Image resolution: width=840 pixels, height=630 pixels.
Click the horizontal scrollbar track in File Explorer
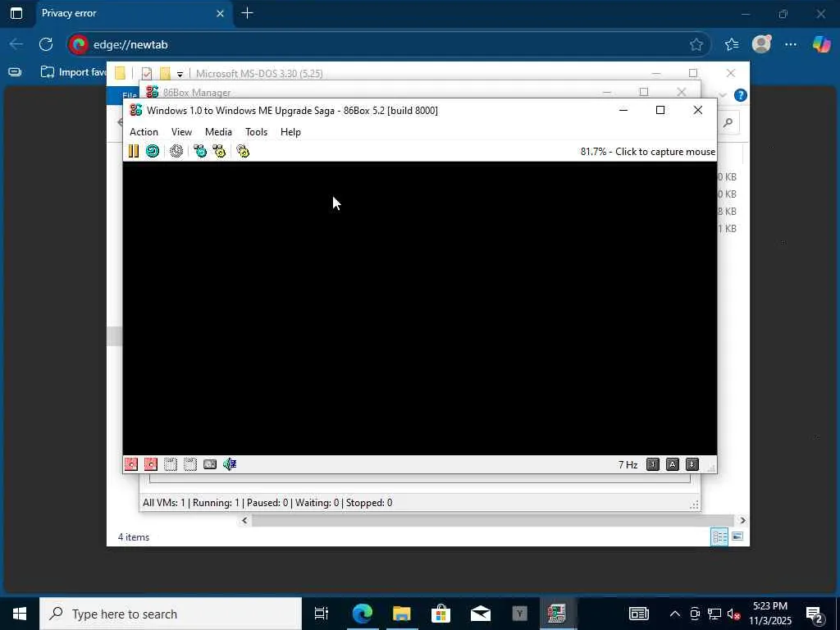493,520
